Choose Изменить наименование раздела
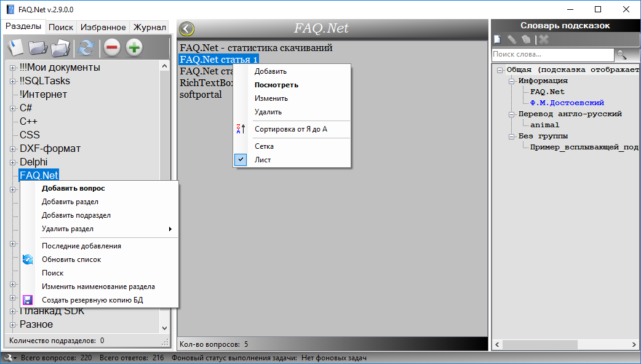 (99, 287)
